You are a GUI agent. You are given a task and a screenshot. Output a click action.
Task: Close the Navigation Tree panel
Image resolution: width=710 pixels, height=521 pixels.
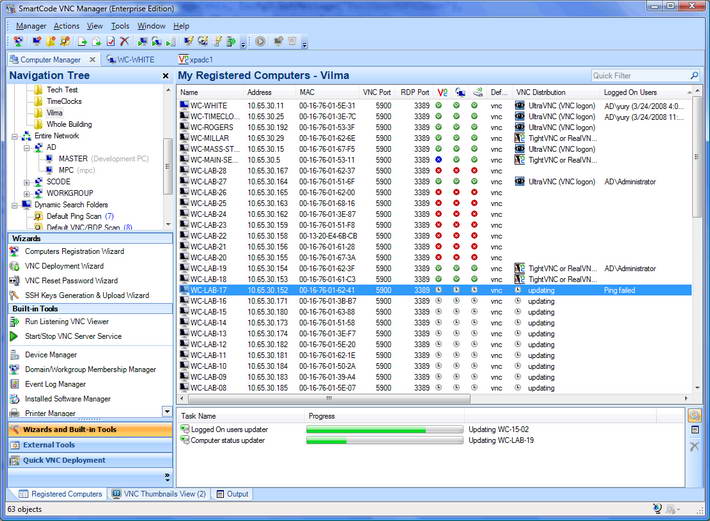(x=165, y=76)
